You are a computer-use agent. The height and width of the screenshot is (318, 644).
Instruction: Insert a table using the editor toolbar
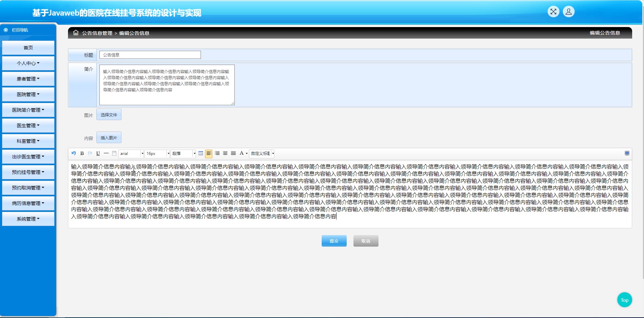pos(201,153)
